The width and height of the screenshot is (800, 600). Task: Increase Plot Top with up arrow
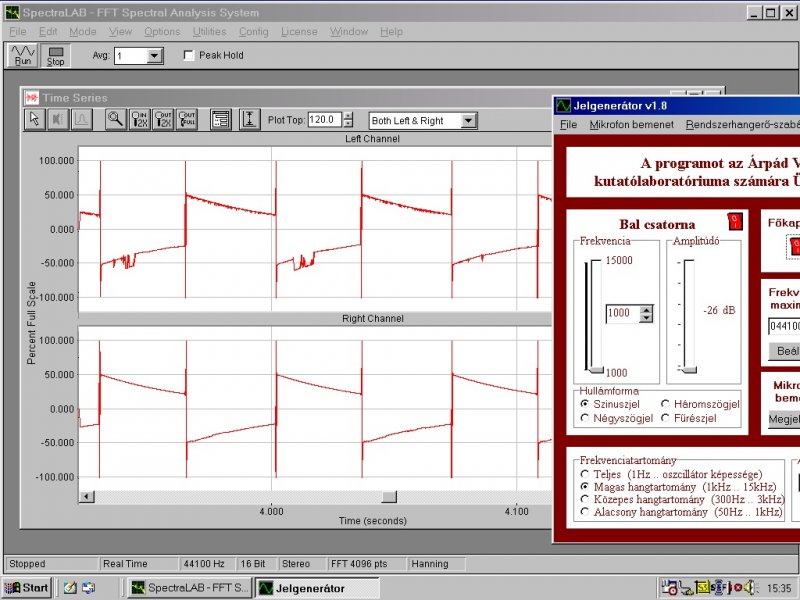348,115
